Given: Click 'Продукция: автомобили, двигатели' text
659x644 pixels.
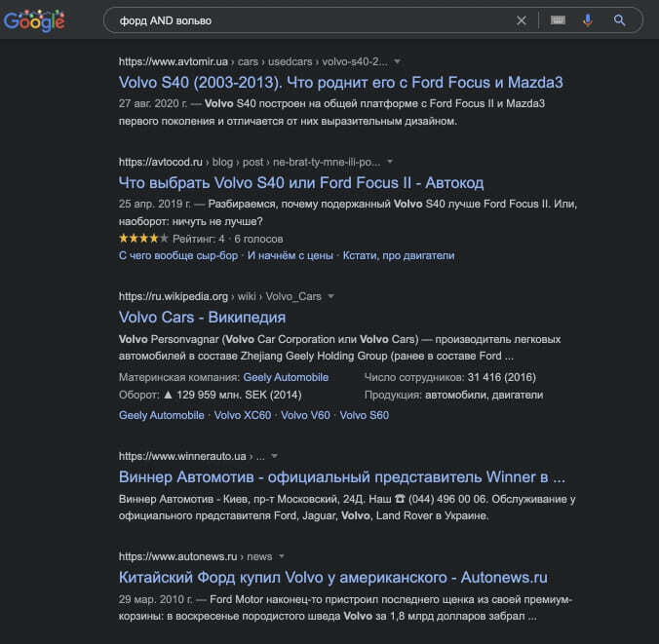Looking at the screenshot, I should tap(453, 395).
